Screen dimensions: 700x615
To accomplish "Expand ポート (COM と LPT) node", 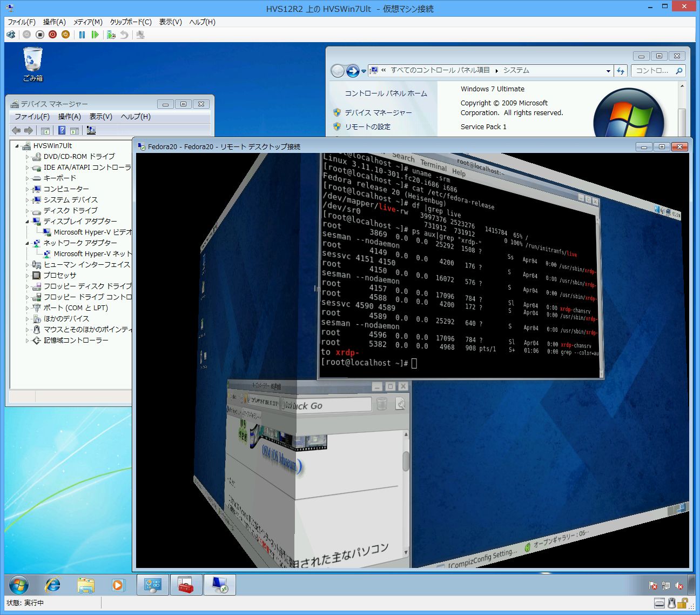I will point(27,308).
